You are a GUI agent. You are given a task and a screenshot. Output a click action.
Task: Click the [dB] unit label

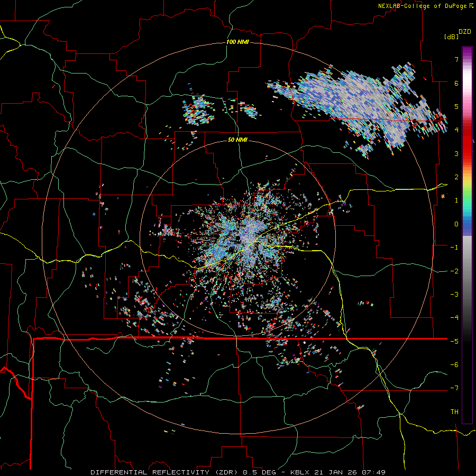[x=451, y=36]
